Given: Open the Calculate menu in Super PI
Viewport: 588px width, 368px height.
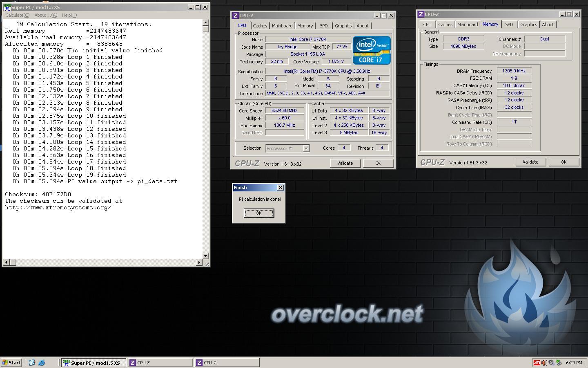Looking at the screenshot, I should [x=17, y=15].
